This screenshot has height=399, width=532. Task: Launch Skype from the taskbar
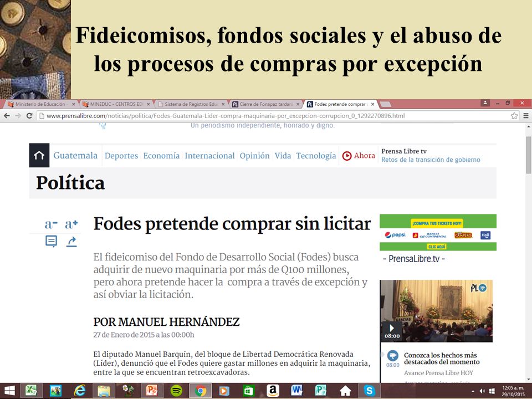pyautogui.click(x=369, y=391)
